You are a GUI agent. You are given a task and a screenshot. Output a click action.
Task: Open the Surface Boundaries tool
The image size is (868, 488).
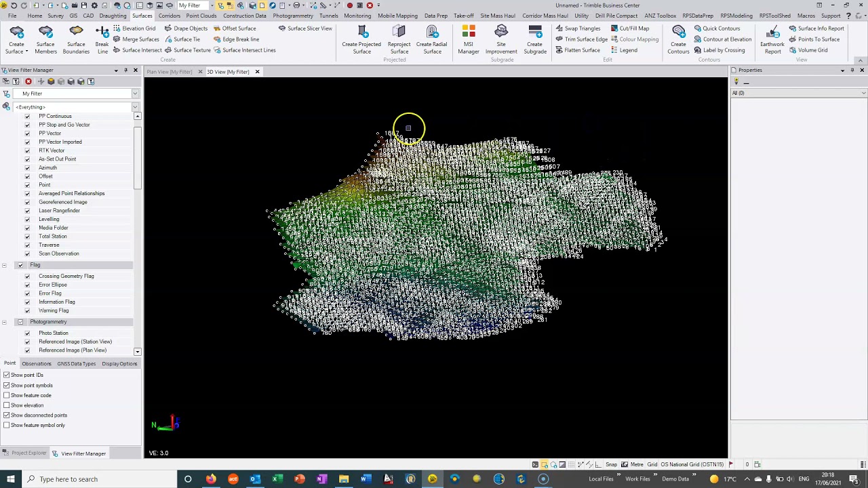point(76,39)
